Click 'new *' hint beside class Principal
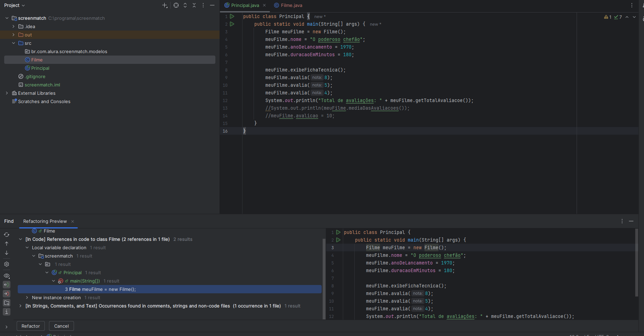Viewport: 644px width, 336px height. click(320, 17)
